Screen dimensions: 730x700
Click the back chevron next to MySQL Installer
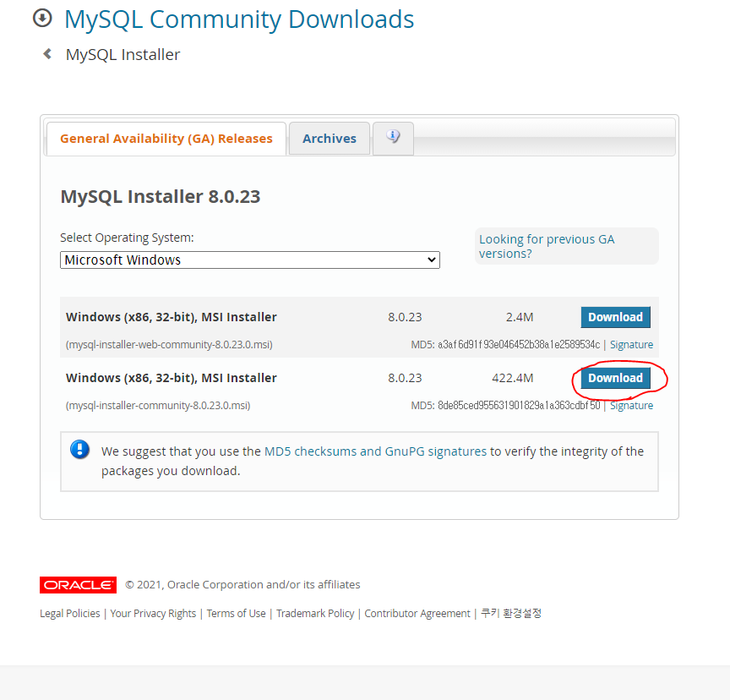point(47,54)
